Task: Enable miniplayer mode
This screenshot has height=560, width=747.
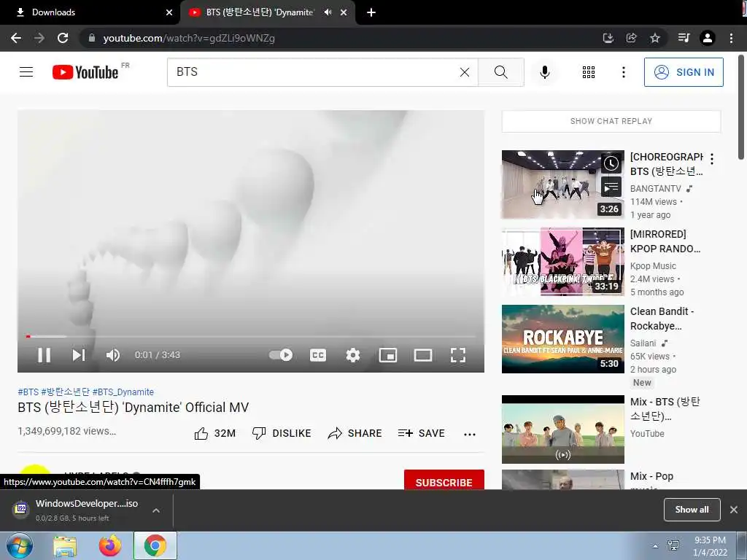Action: pos(388,355)
